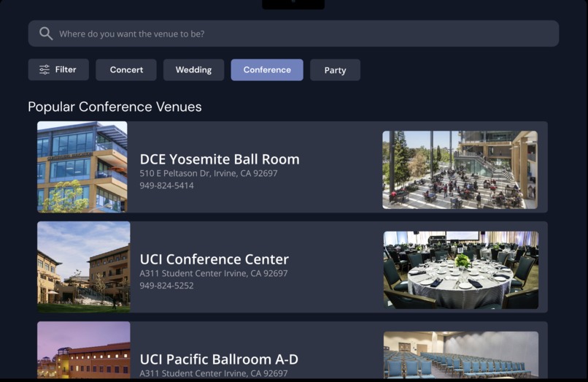This screenshot has width=588, height=382.
Task: Select the Wedding category chip
Action: pyautogui.click(x=193, y=70)
